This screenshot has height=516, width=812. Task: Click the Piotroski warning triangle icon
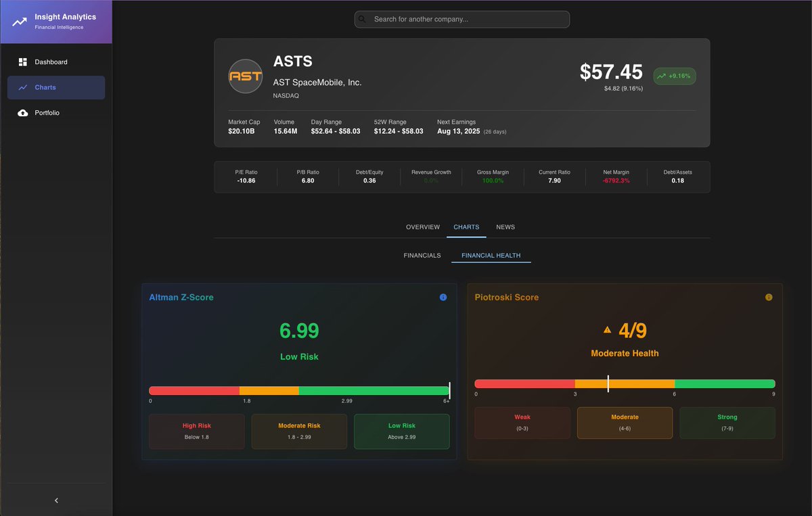click(x=607, y=330)
